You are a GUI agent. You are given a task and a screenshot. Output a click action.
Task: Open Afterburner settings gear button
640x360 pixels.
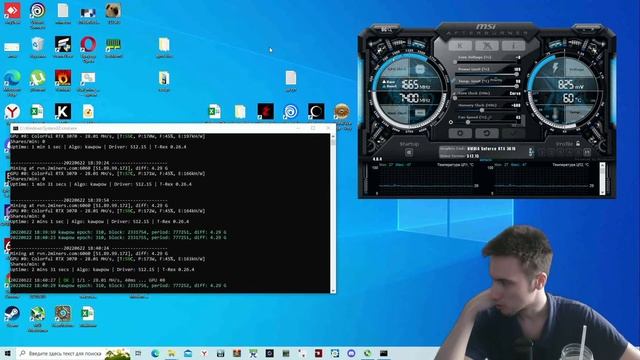pos(460,133)
